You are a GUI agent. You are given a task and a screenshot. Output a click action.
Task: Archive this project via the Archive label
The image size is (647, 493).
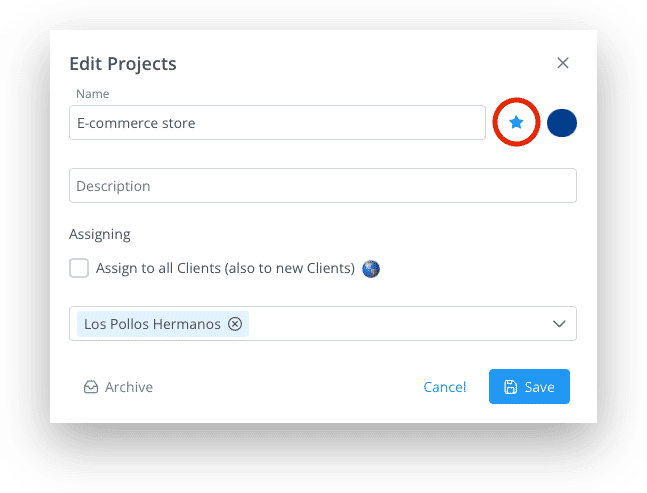click(129, 387)
